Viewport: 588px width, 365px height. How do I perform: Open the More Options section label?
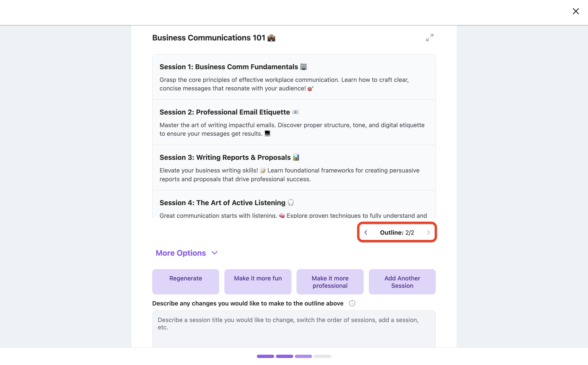pos(181,253)
